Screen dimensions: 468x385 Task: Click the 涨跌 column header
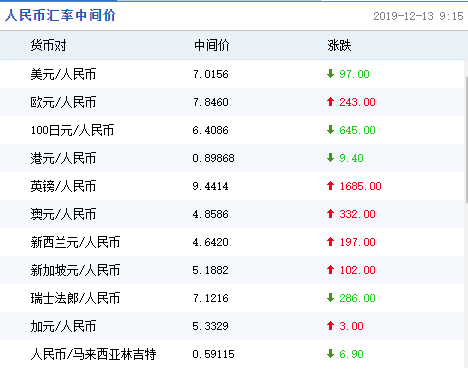pyautogui.click(x=339, y=45)
